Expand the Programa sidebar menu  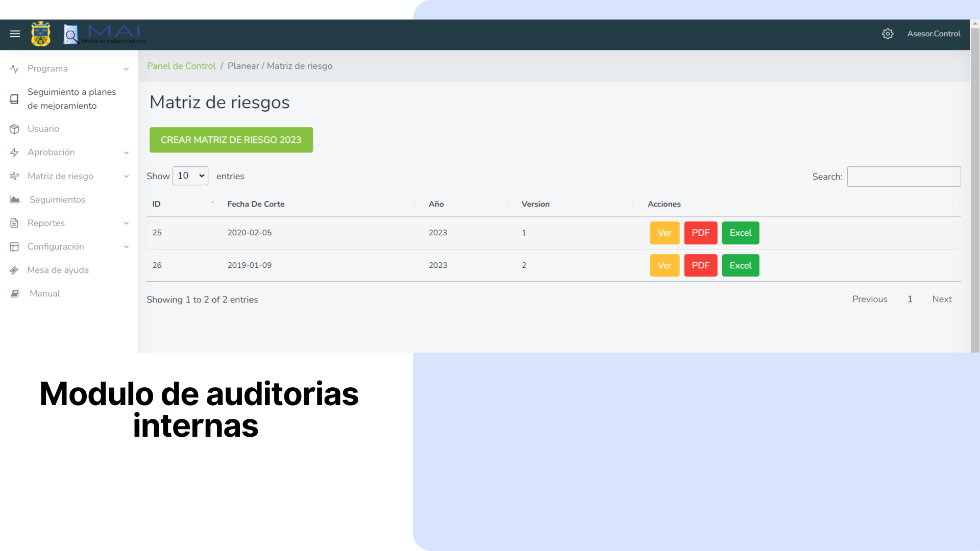click(x=47, y=69)
